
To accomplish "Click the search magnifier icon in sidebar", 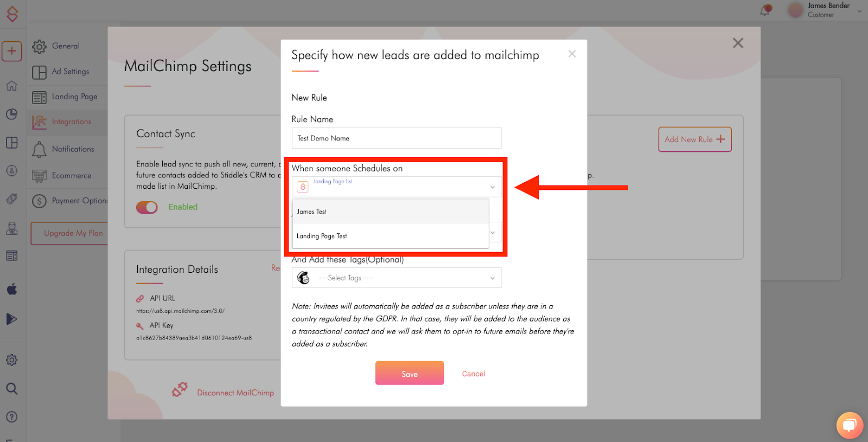I will 11,388.
